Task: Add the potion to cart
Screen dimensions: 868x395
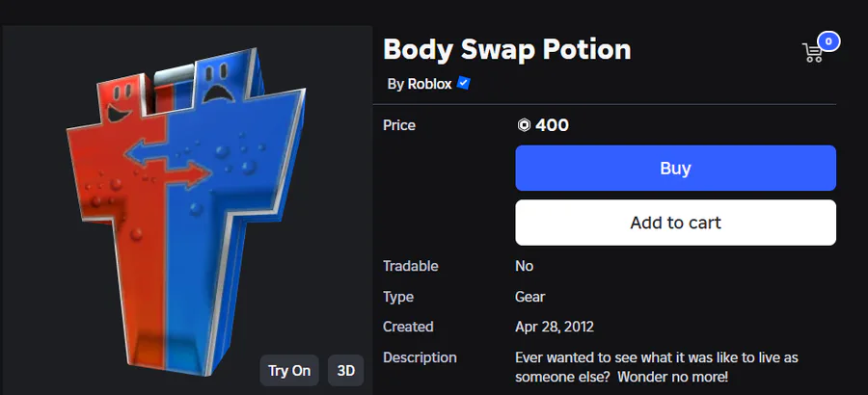Action: [675, 223]
